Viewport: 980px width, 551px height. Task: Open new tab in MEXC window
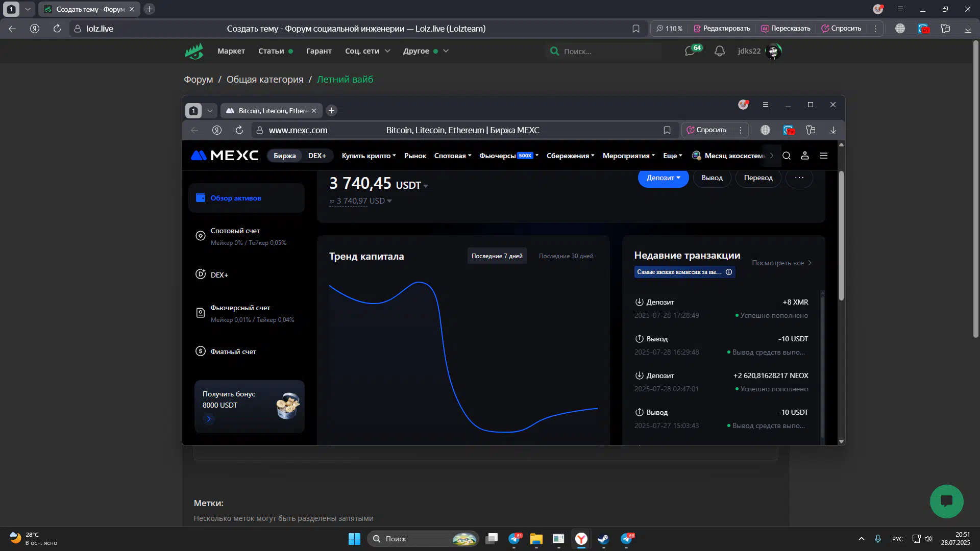point(331,111)
